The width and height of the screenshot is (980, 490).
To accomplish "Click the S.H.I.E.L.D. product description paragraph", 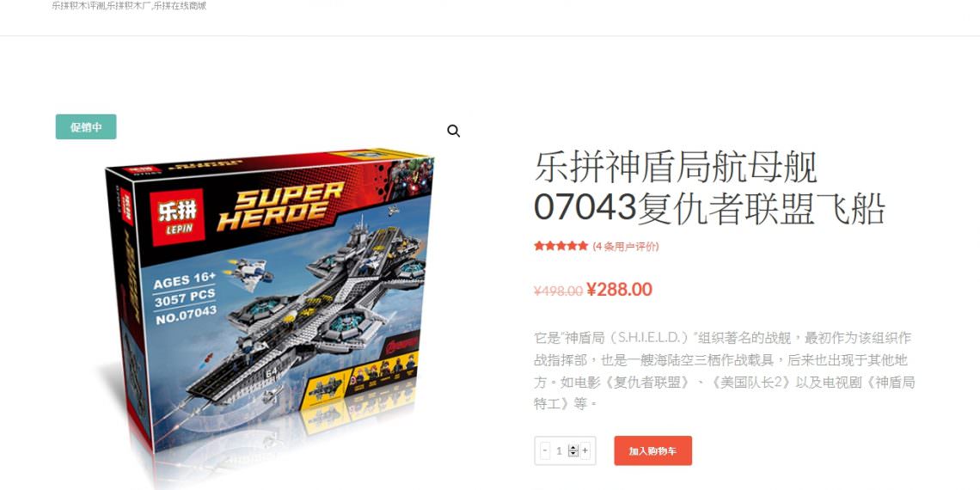I will 725,371.
